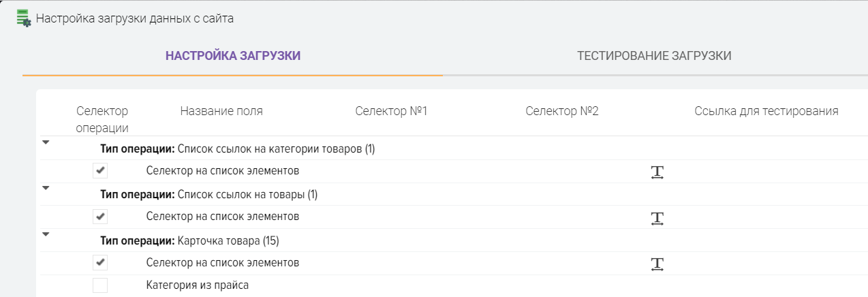868x297 pixels.
Task: Collapse the Карточка товара group
Action: [x=46, y=234]
